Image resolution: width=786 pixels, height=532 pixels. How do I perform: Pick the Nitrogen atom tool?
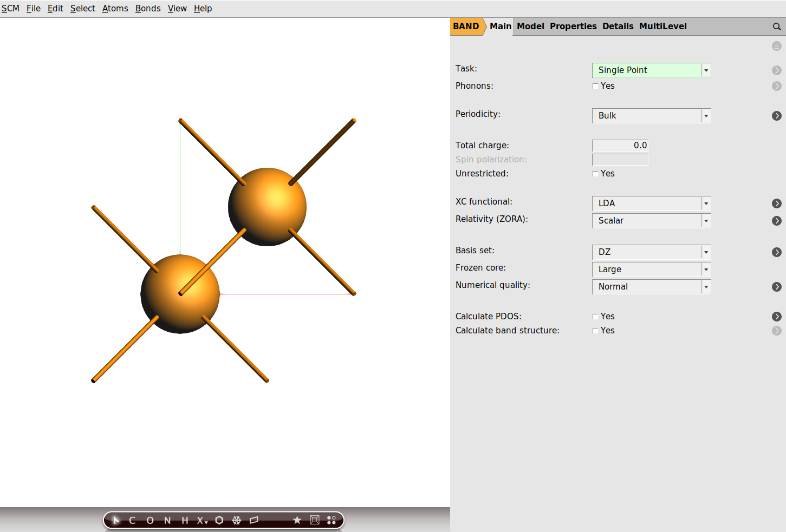click(x=167, y=520)
